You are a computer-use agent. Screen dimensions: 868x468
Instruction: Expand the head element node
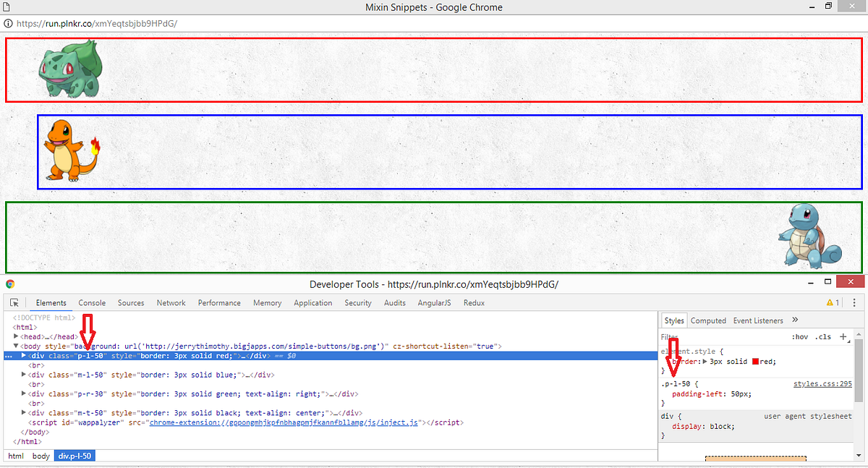click(x=16, y=336)
